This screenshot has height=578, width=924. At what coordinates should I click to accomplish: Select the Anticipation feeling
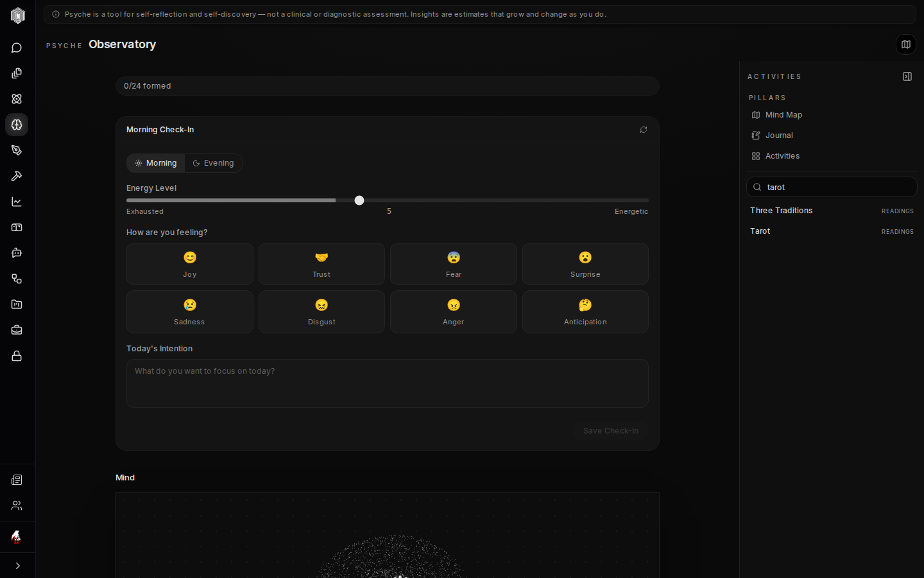tap(585, 311)
